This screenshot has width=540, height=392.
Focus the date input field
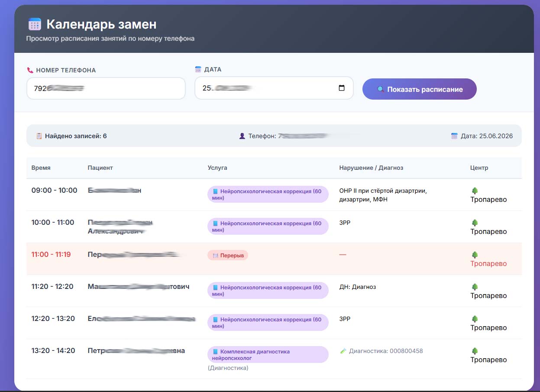click(274, 88)
